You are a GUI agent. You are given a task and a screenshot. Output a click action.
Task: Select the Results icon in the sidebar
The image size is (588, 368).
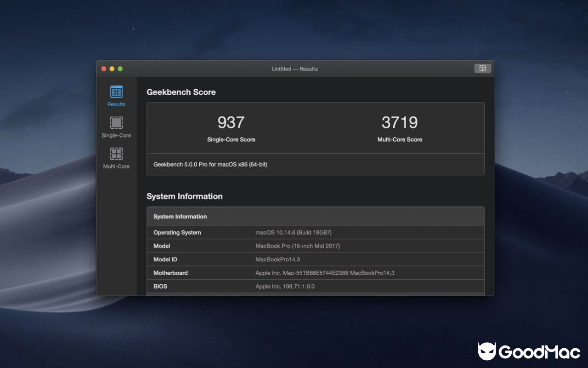point(116,95)
